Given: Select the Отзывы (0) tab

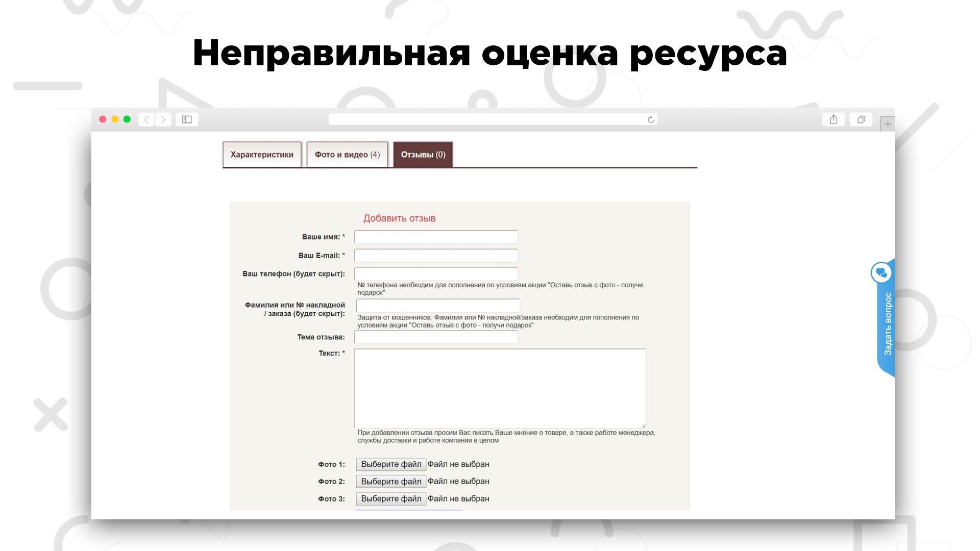Looking at the screenshot, I should pos(423,155).
